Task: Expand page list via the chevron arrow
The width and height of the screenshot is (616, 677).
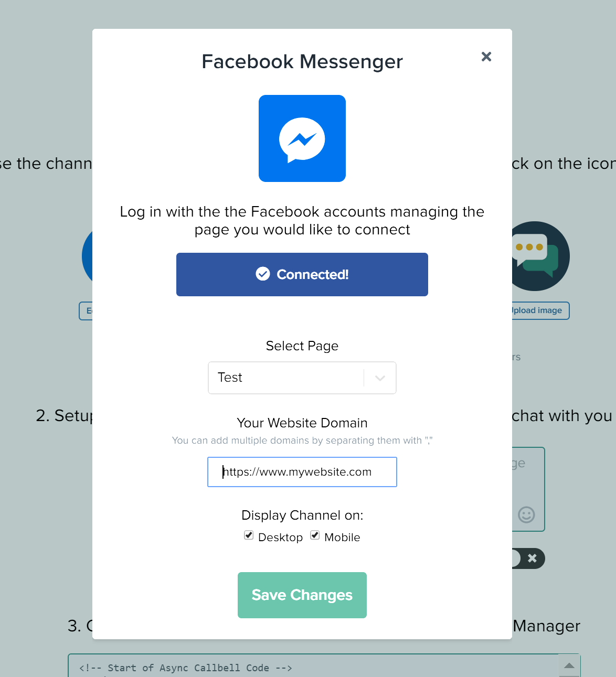Action: pos(380,378)
